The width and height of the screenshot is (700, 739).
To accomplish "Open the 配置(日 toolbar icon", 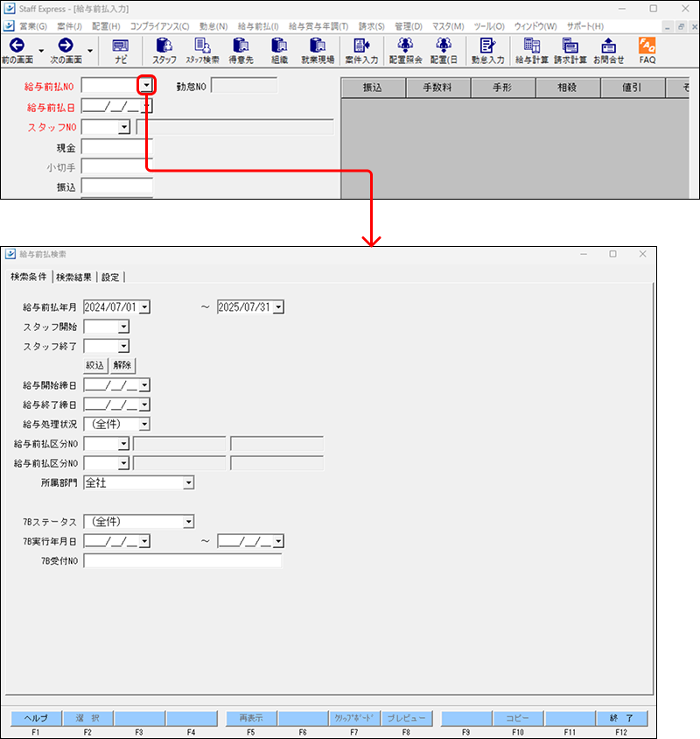I will click(444, 50).
